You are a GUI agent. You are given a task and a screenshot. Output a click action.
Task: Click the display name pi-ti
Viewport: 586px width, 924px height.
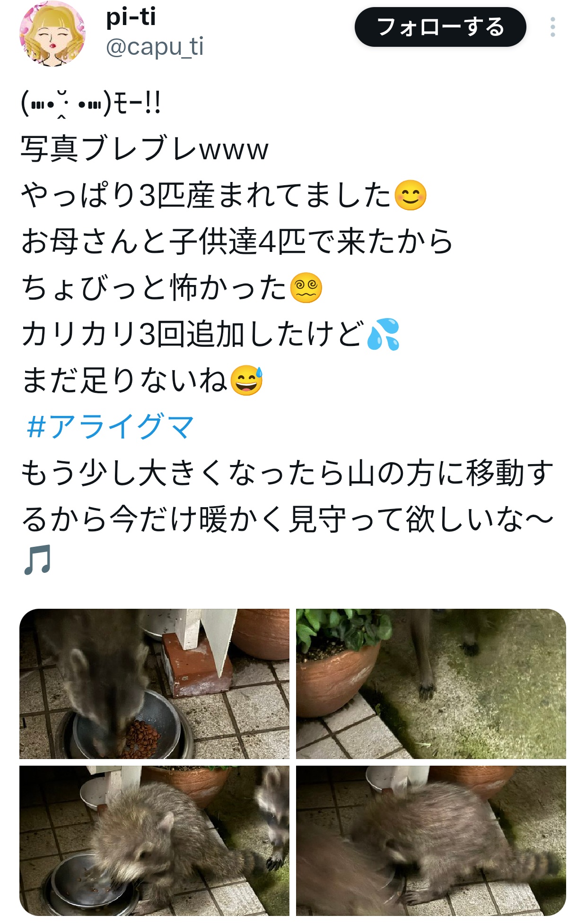click(x=131, y=17)
